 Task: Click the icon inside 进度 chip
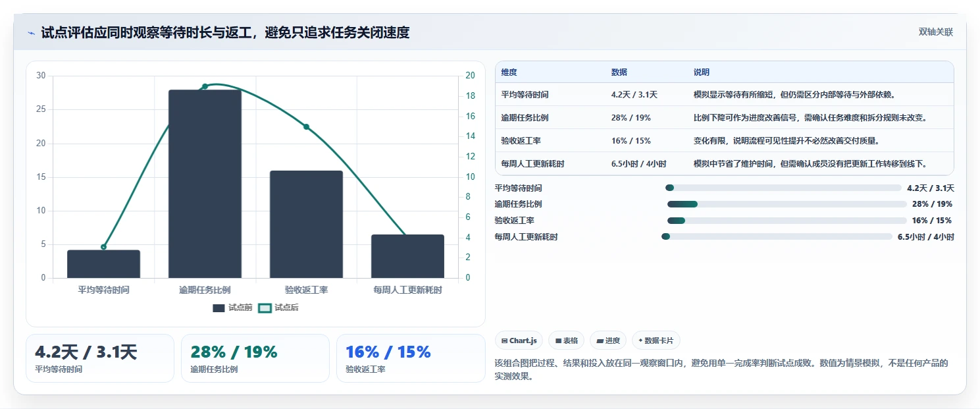[600, 341]
